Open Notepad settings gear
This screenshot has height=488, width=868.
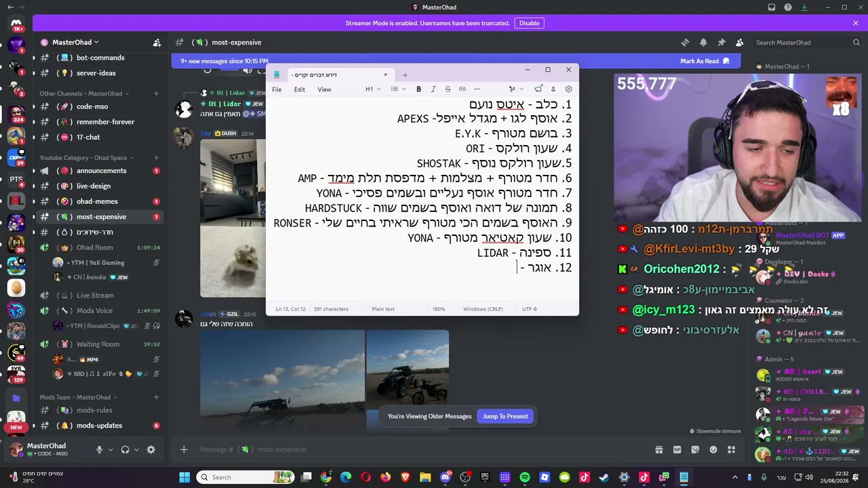pos(568,89)
